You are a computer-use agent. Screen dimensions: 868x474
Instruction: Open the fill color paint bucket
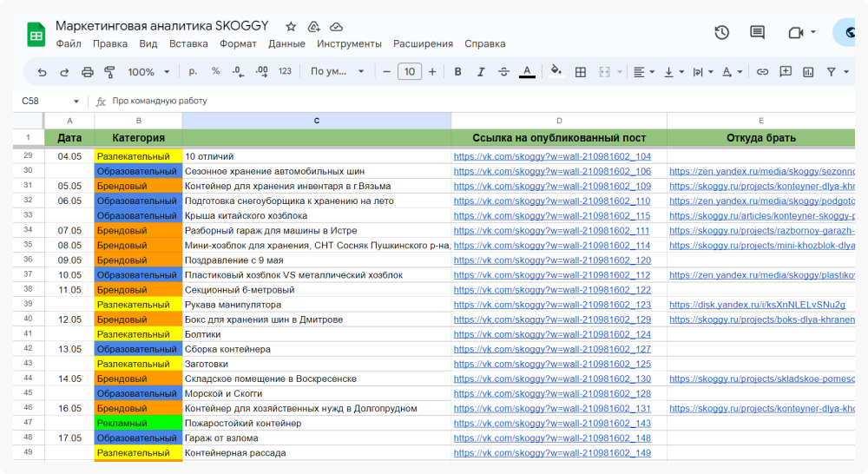pos(556,72)
